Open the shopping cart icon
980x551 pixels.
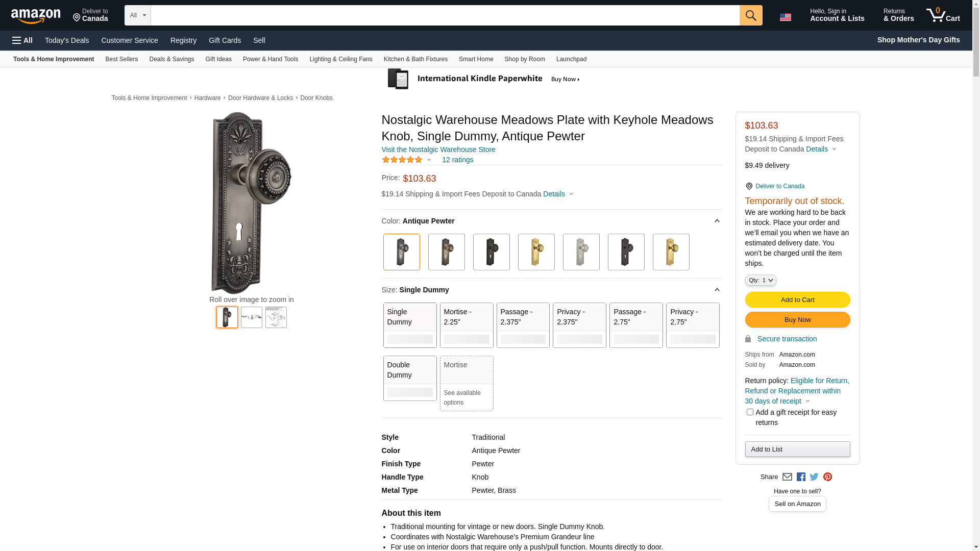pos(943,15)
